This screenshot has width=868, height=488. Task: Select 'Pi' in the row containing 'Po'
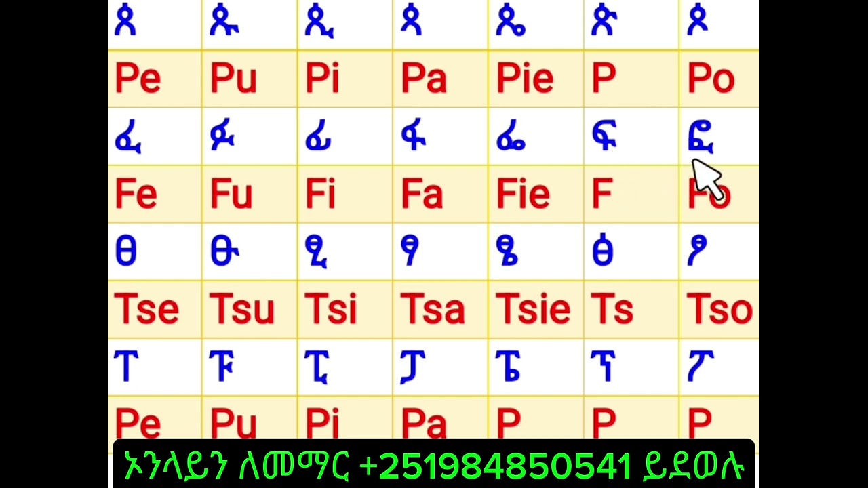click(x=322, y=79)
